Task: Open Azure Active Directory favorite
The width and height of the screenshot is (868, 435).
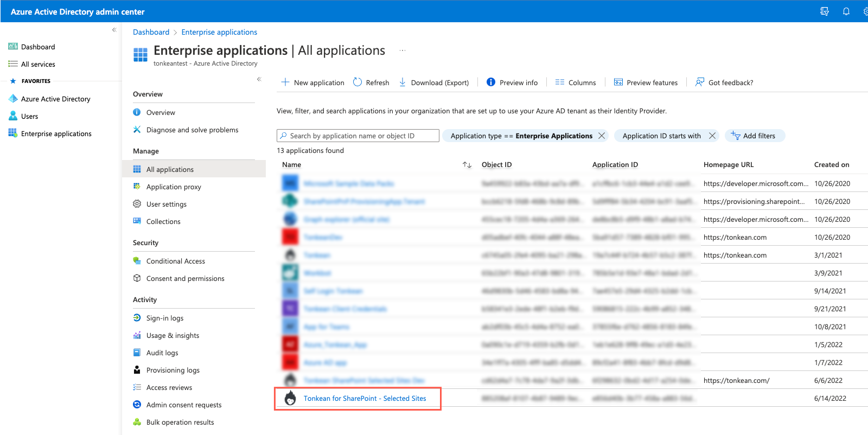Action: click(55, 99)
